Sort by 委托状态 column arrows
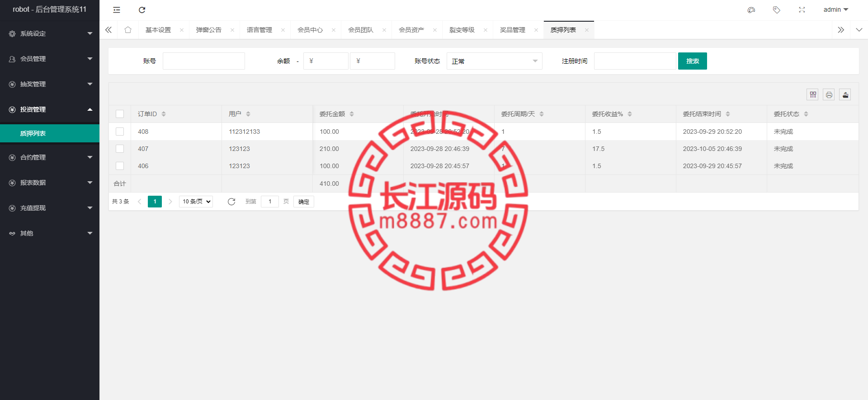The image size is (868, 400). point(806,114)
